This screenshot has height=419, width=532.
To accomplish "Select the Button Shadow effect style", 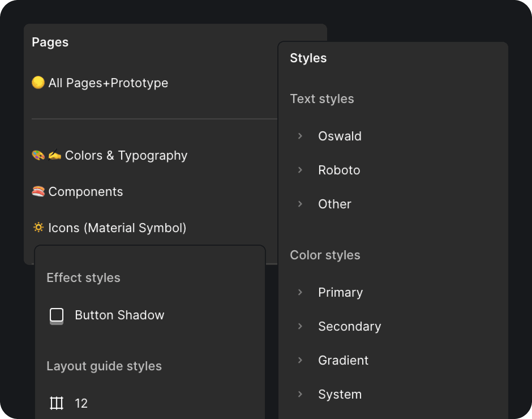I will click(120, 315).
